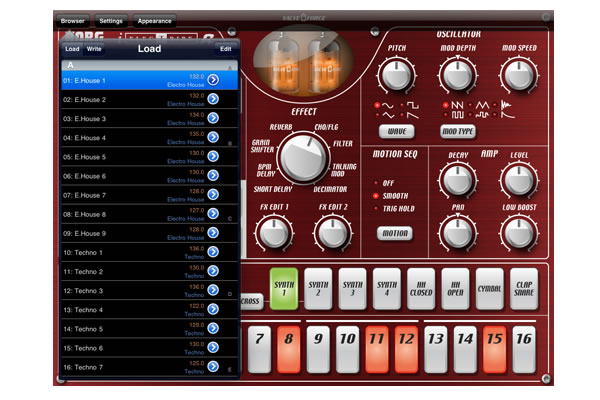
Task: Select the SYNTH 4 part pad
Action: [x=387, y=289]
